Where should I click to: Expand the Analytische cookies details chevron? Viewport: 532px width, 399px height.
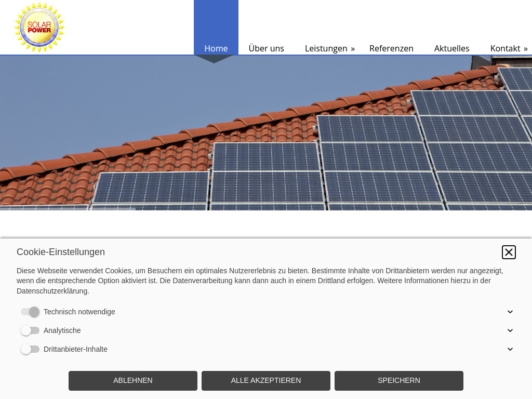coord(510,330)
